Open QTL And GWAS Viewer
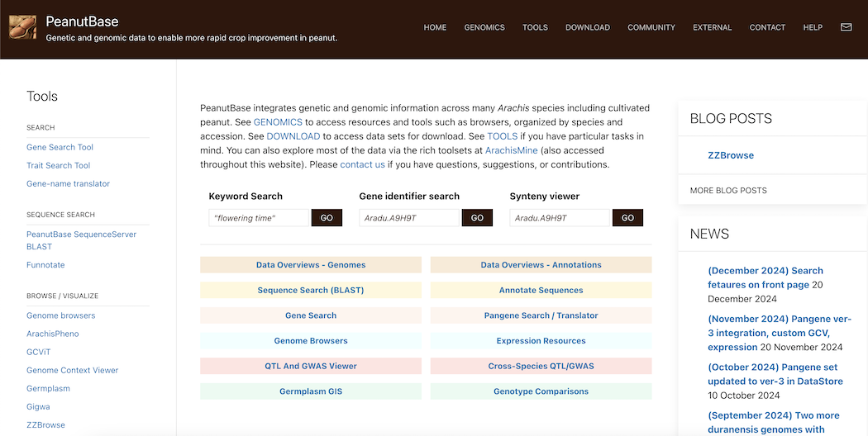 point(311,366)
